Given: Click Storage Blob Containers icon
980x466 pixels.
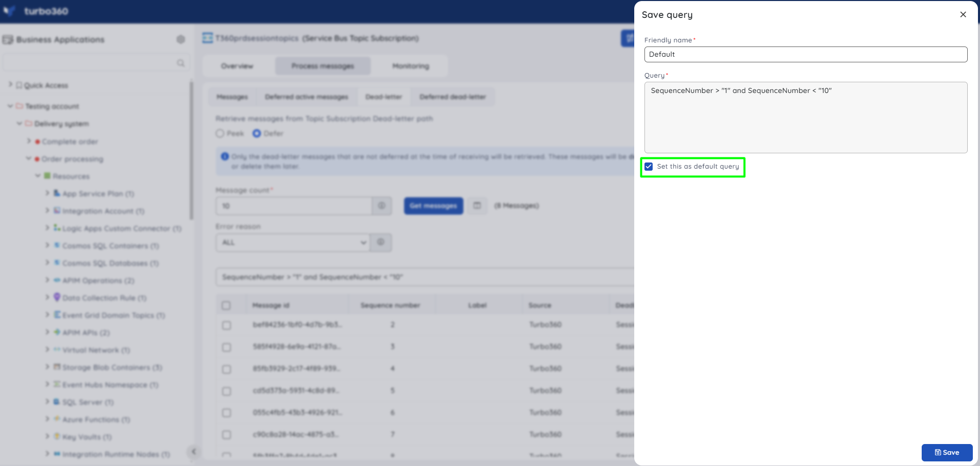Looking at the screenshot, I should click(57, 367).
